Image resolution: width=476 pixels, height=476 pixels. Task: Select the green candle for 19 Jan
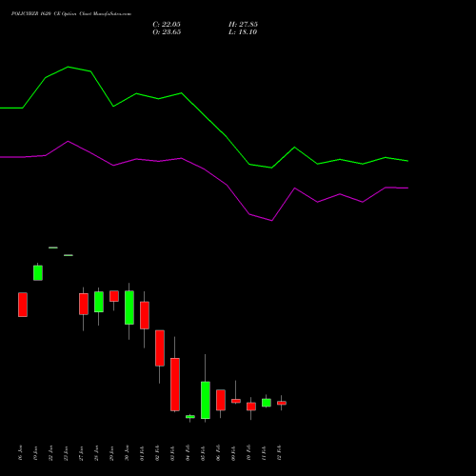coord(38,273)
